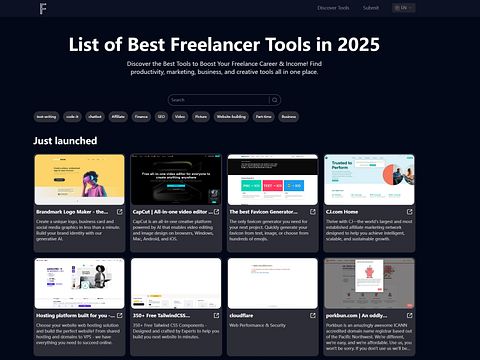Filter by the code it tag
Image resolution: width=480 pixels, height=360 pixels.
pyautogui.click(x=72, y=117)
